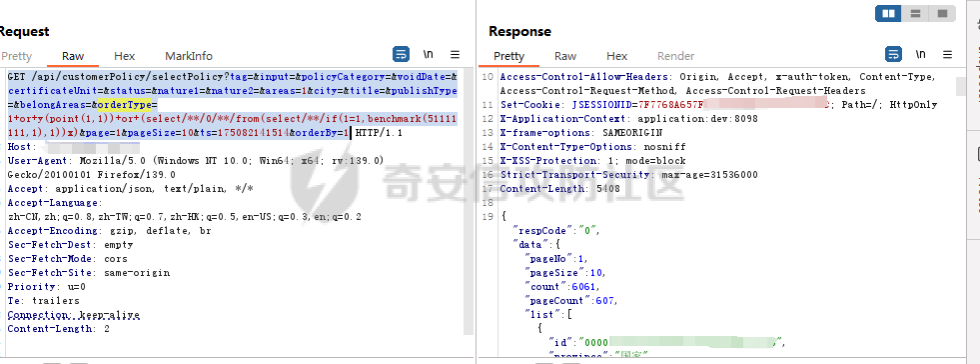
Task: Click the "pageNo":1 JSON line
Action: (x=555, y=258)
